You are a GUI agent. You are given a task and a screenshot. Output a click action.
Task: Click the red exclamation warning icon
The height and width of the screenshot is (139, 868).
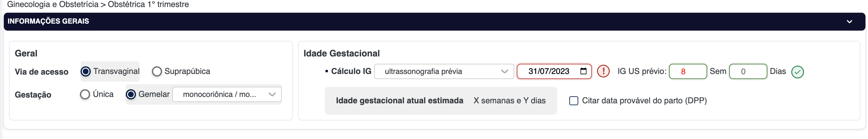tap(603, 71)
